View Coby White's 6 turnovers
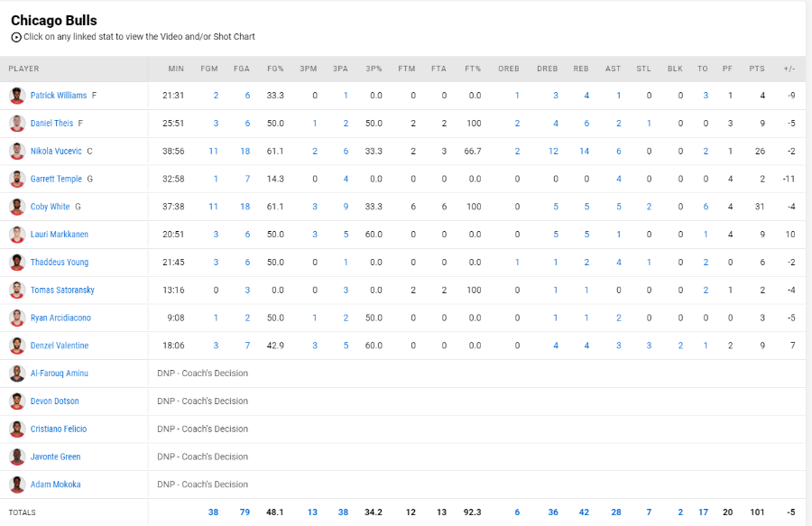Screen dimensions: 812x526 tap(706, 207)
